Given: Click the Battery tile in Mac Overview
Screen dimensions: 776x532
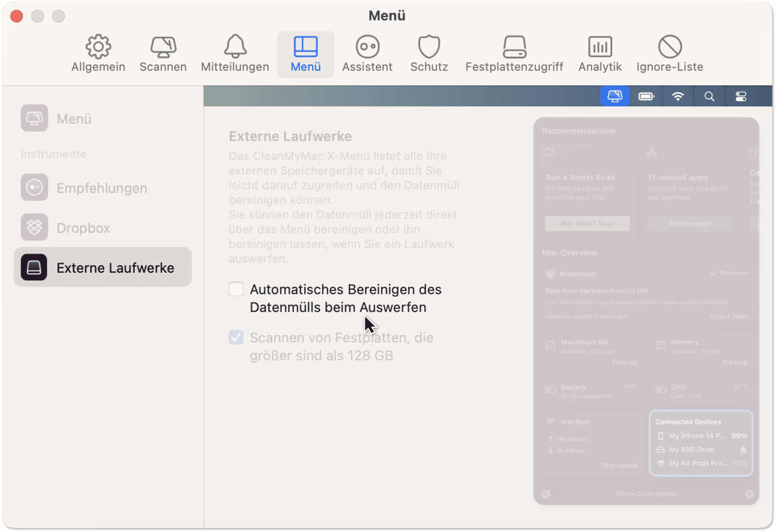Looking at the screenshot, I should pos(591,391).
